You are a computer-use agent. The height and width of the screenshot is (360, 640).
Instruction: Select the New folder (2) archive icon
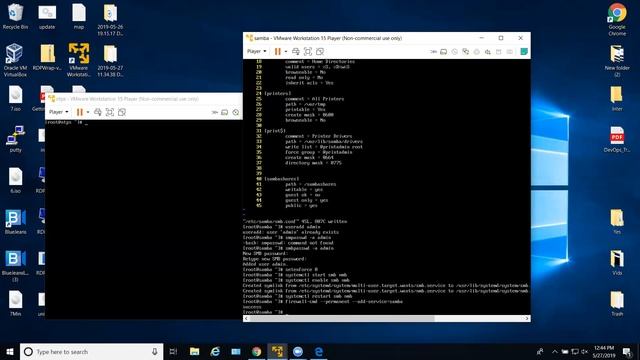click(x=617, y=60)
